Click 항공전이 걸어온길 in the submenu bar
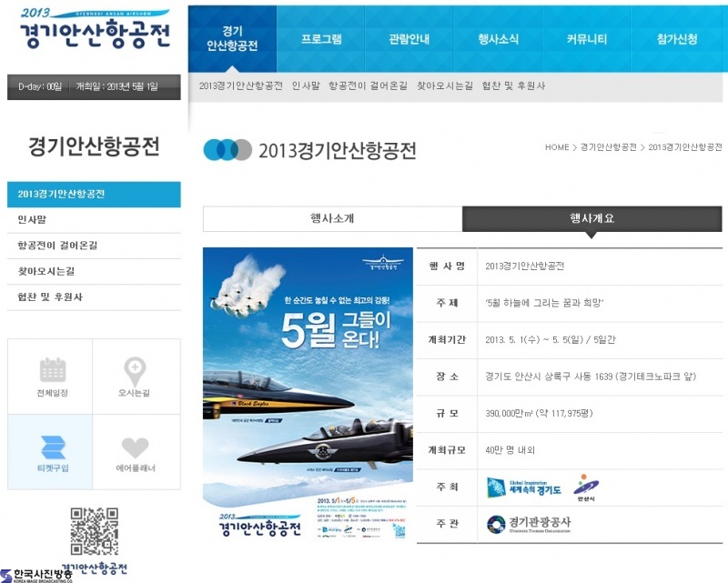728x583 pixels. [x=368, y=85]
